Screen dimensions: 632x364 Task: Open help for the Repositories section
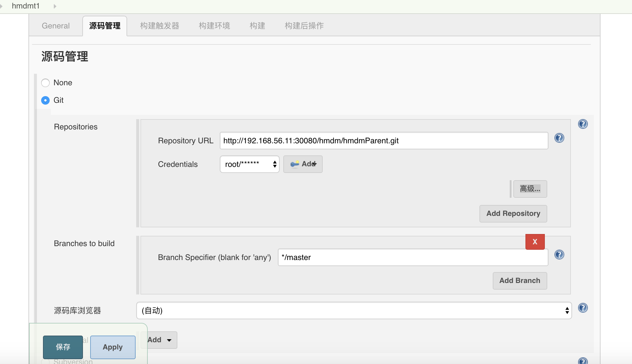(583, 124)
